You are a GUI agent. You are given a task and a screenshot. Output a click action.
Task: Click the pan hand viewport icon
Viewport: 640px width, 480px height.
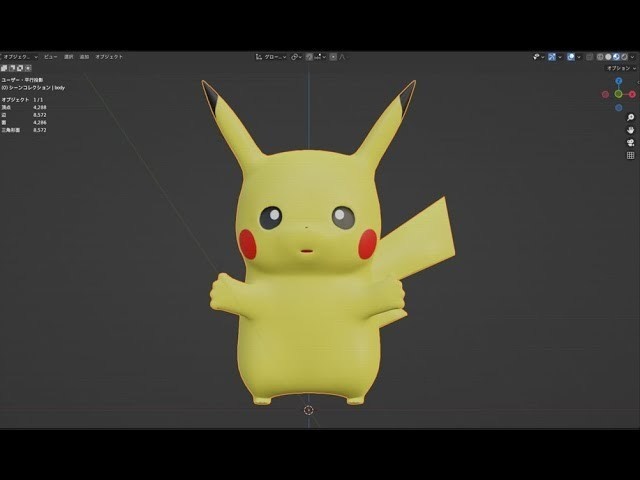[631, 130]
